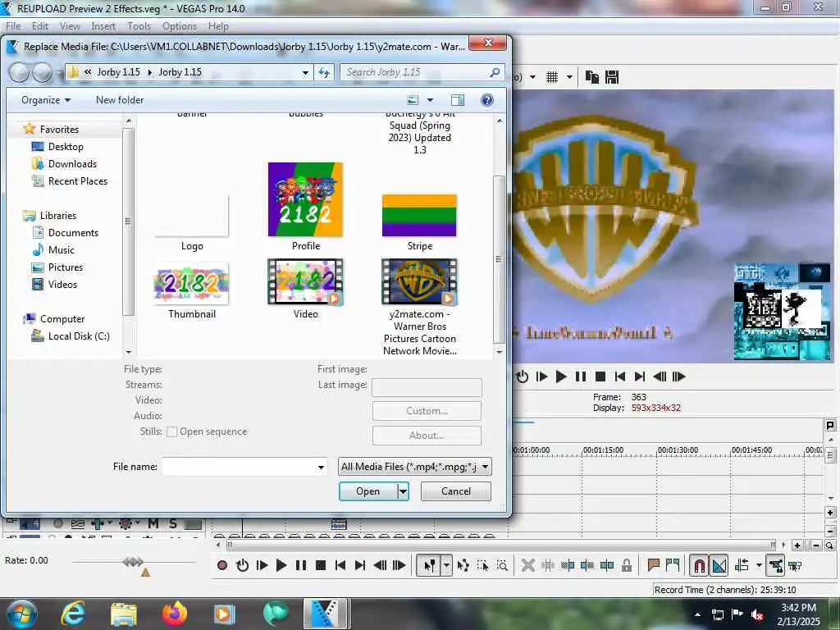Expand the address bar previous locations dropdown
Screen dimensions: 840x630
pos(305,72)
